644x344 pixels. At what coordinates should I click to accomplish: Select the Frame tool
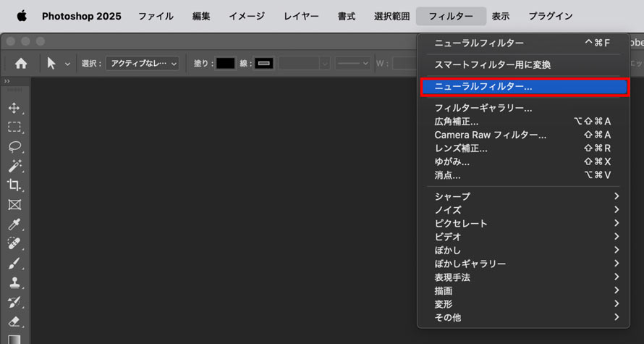pos(14,205)
